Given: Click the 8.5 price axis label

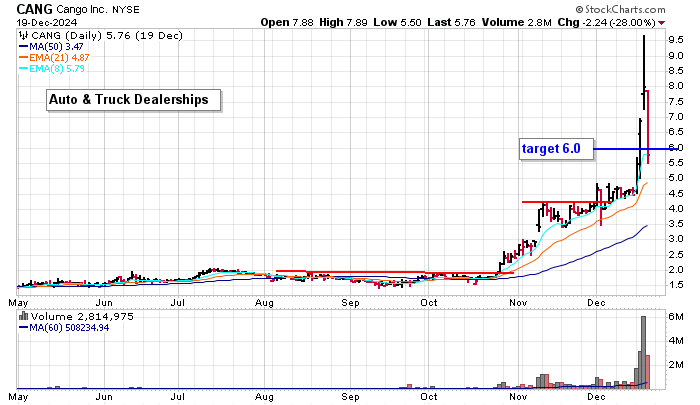Looking at the screenshot, I should [676, 71].
